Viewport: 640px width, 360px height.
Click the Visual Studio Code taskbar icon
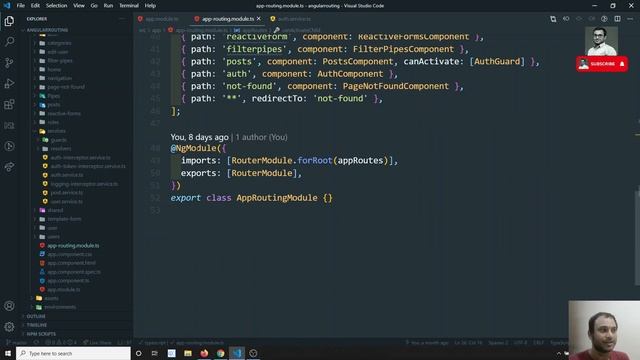tap(237, 353)
